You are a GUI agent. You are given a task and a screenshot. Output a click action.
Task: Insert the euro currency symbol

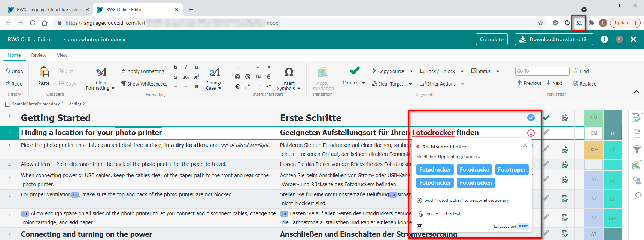[x=268, y=77]
